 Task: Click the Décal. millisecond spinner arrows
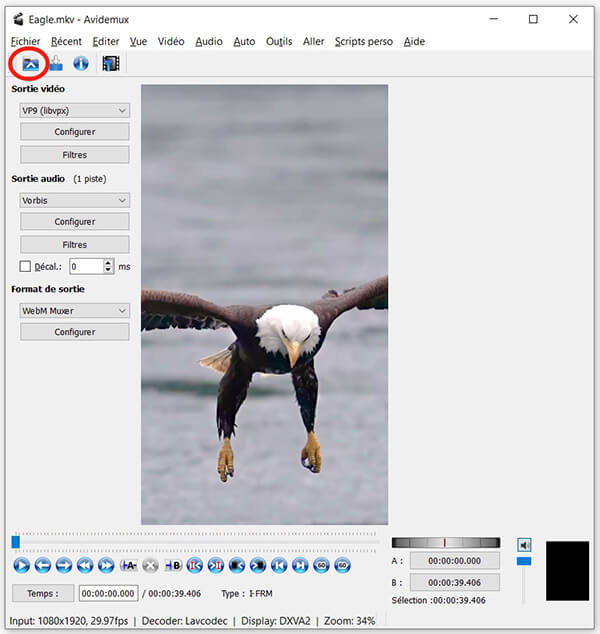(x=108, y=267)
